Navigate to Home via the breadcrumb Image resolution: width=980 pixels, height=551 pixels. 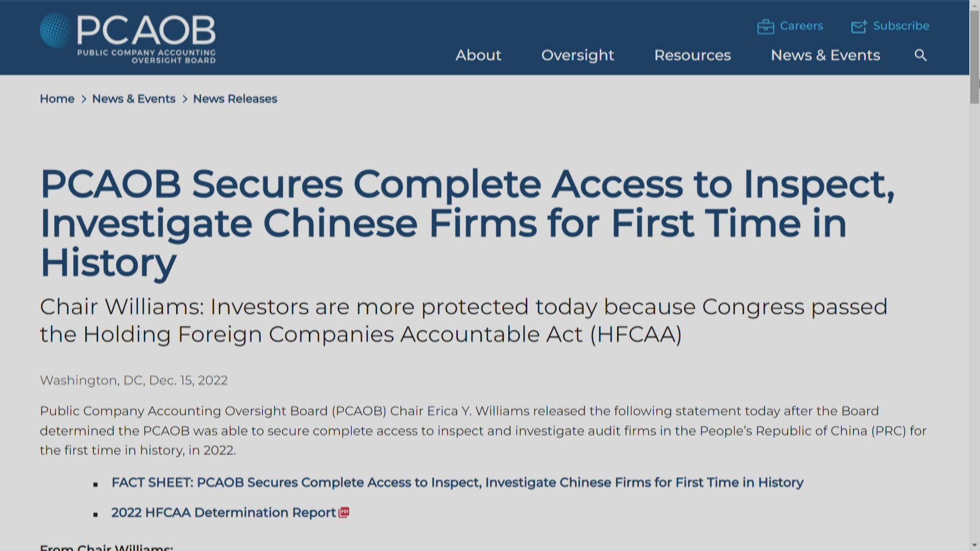(x=57, y=98)
